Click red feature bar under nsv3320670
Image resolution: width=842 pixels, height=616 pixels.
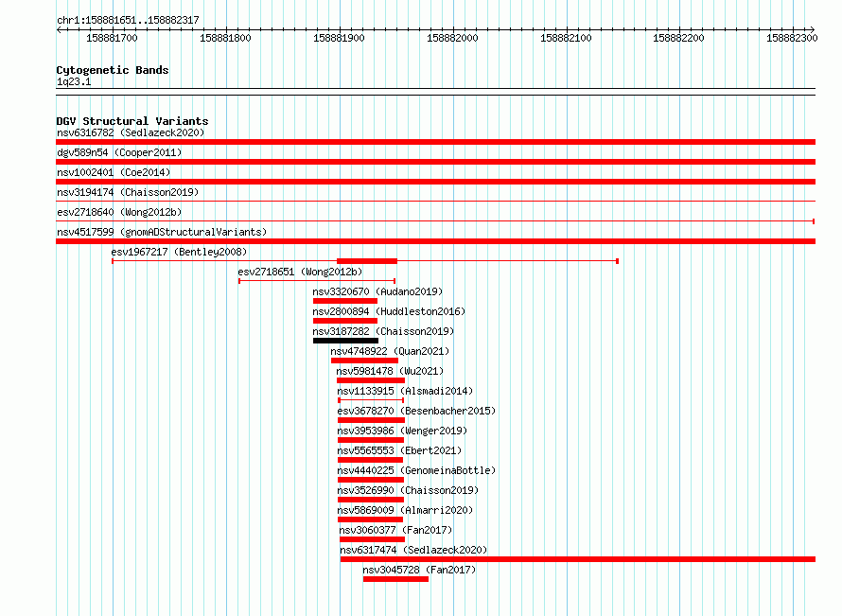pos(345,301)
